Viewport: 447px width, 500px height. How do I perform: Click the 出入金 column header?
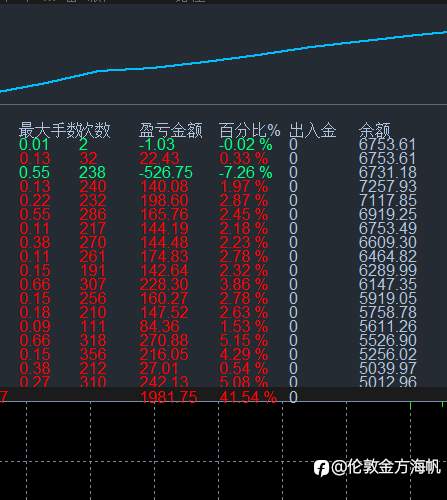312,130
